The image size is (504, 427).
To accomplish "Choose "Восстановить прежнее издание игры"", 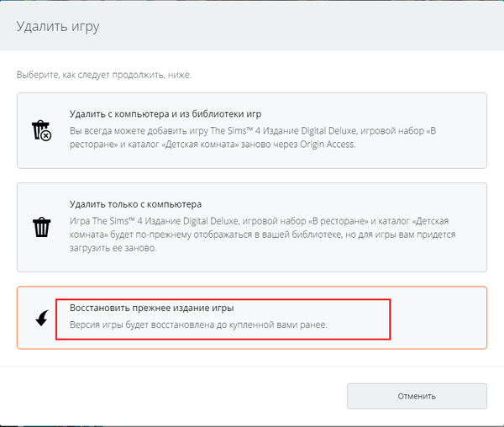I will point(151,308).
